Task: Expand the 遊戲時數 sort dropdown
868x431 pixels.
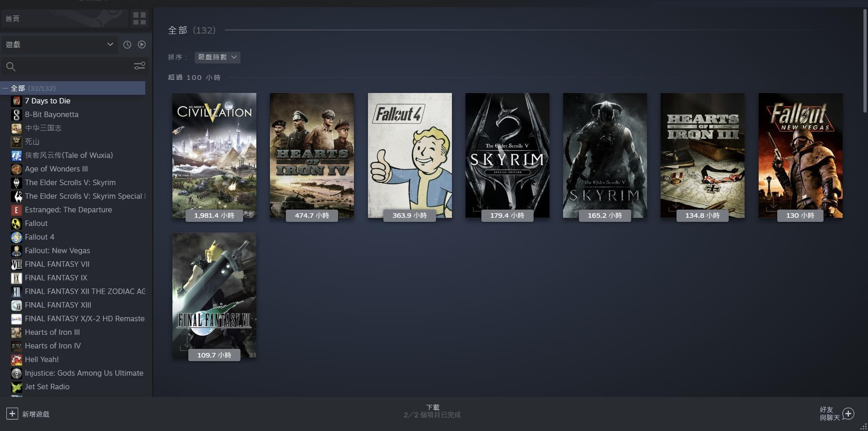Action: [x=217, y=57]
